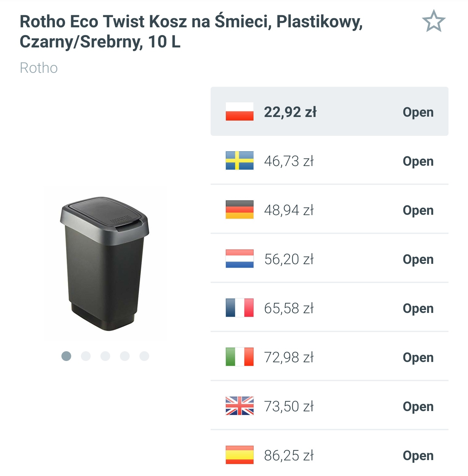Select the Dutch flag icon
468x476 pixels.
[239, 259]
